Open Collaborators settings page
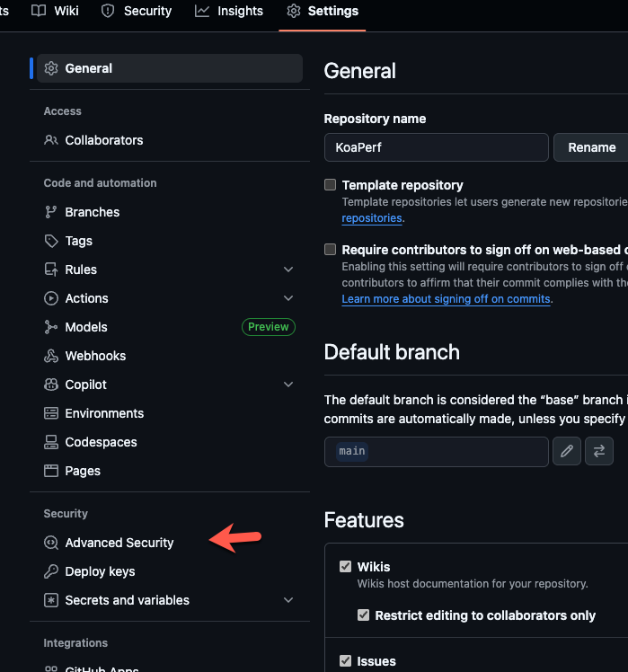 pyautogui.click(x=170, y=140)
